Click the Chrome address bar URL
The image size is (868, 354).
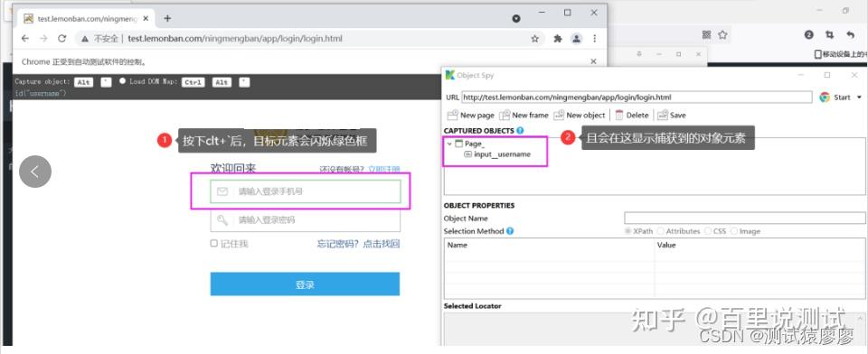click(x=235, y=39)
